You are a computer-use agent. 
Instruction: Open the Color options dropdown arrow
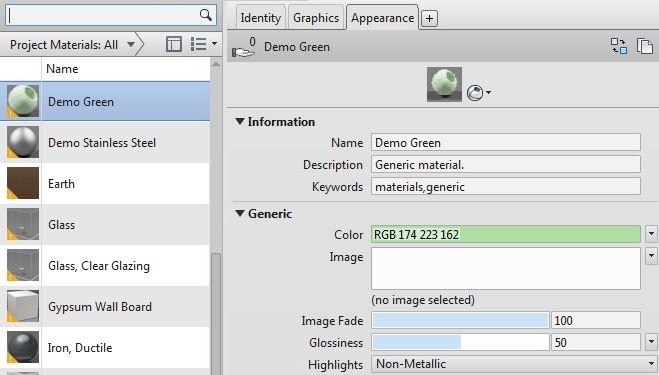pos(651,234)
